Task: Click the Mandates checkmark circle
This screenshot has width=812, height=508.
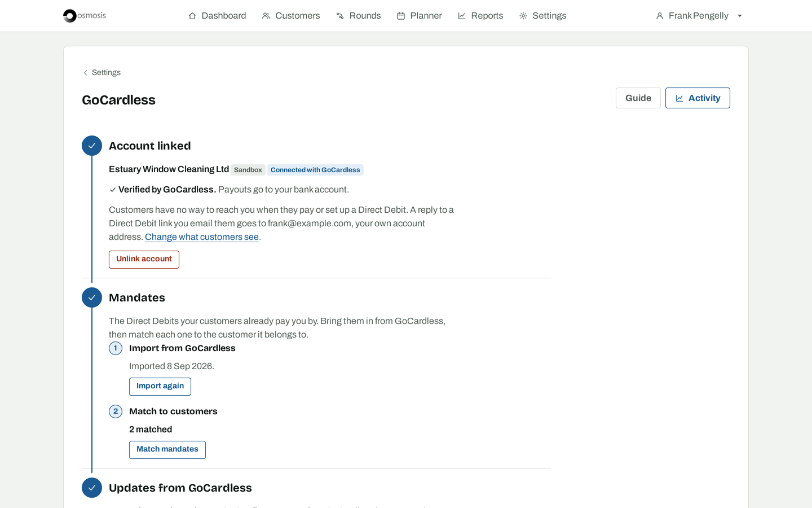Action: pos(92,297)
